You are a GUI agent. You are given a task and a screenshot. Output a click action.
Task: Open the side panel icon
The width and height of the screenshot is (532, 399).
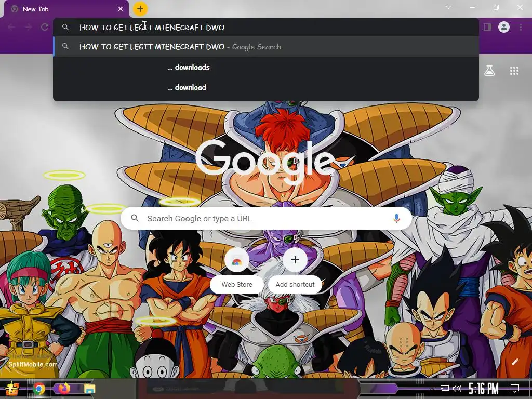point(487,27)
